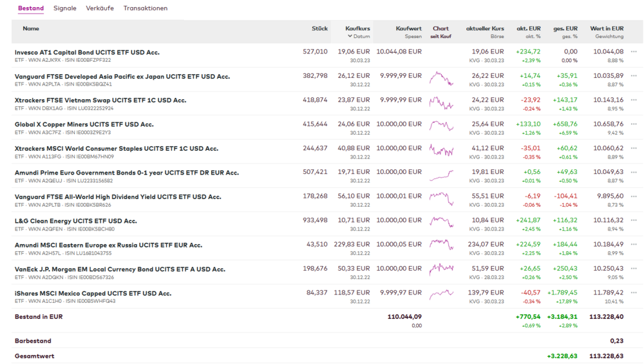Viewport: 644px width, 364px height.
Task: Open three-dot menu for Vanguard High Dividend Yield
Action: coord(634,196)
